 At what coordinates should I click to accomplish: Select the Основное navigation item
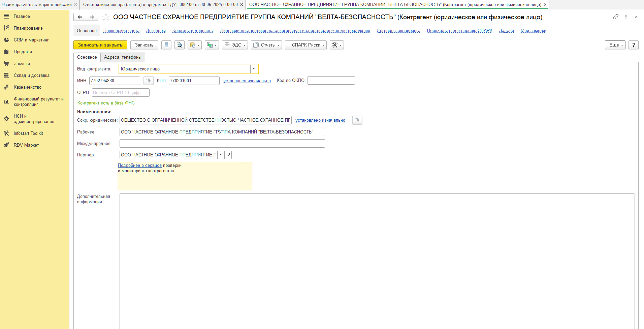pos(87,30)
